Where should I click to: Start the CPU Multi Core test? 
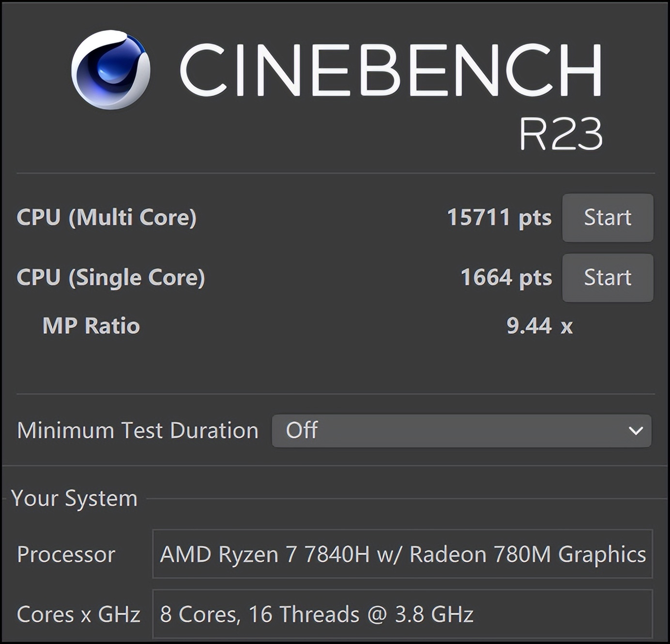(x=608, y=218)
